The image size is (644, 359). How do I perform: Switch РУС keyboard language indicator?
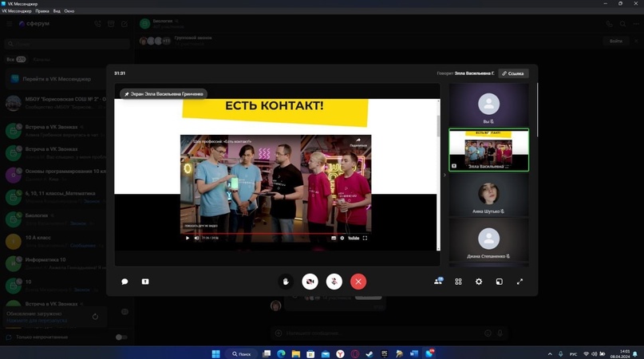(x=573, y=353)
